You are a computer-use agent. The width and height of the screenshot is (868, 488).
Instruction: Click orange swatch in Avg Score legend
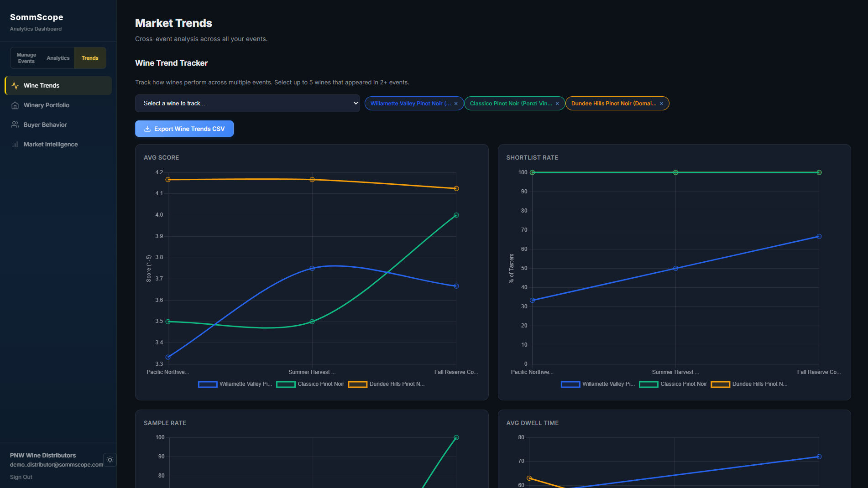click(x=358, y=384)
